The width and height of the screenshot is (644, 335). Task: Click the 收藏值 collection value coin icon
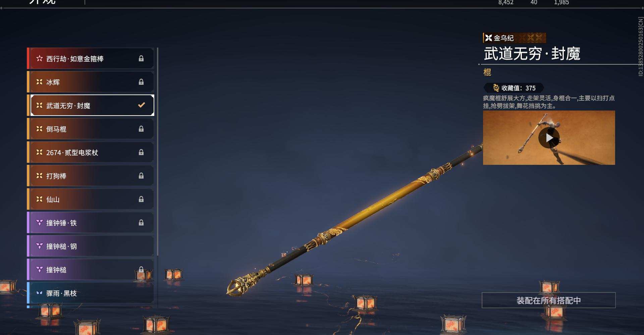click(x=496, y=88)
